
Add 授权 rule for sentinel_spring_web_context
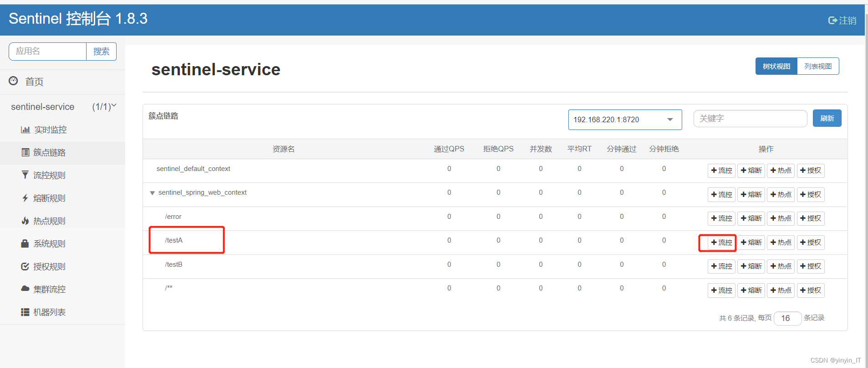click(x=811, y=195)
